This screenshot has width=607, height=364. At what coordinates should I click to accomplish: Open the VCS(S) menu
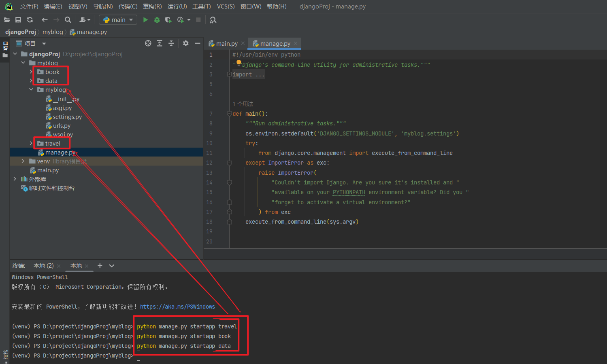point(226,6)
